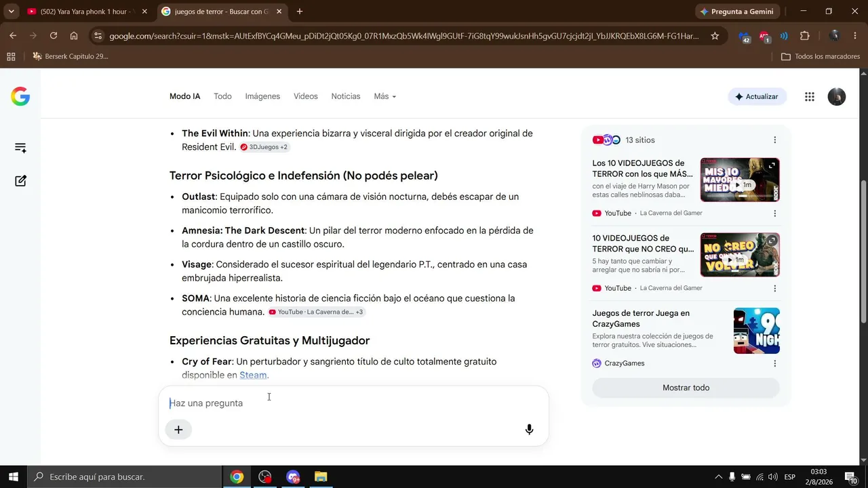This screenshot has width=868, height=488.
Task: Switch to the Imágenes tab
Action: [x=262, y=96]
